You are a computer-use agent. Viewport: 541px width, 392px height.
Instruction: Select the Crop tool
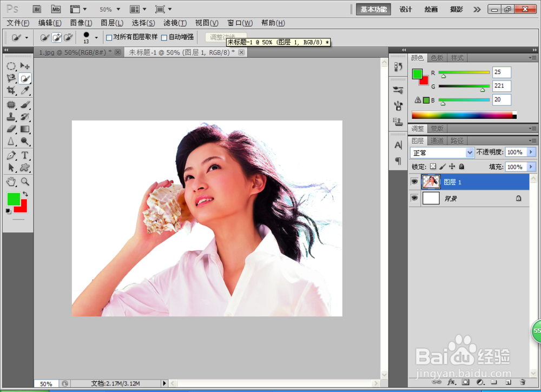[x=11, y=90]
